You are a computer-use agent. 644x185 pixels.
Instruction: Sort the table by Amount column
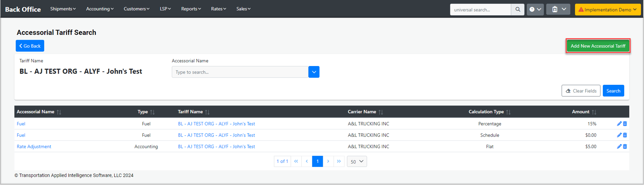(x=594, y=112)
